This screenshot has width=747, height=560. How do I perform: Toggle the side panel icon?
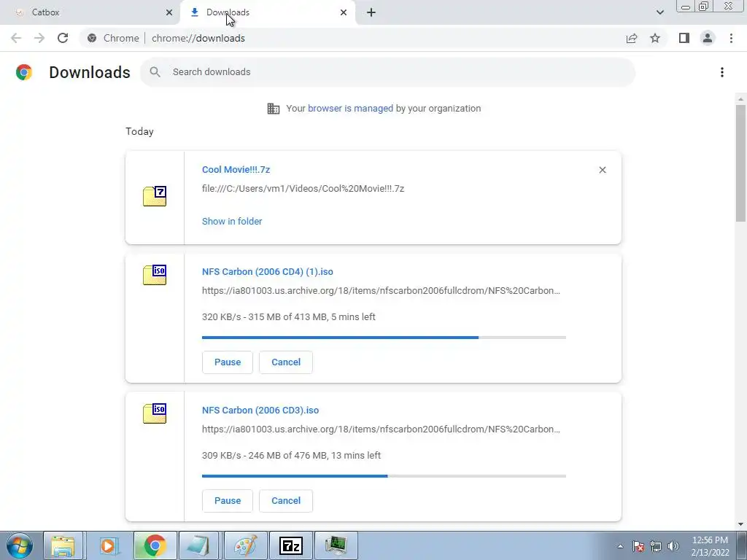684,38
